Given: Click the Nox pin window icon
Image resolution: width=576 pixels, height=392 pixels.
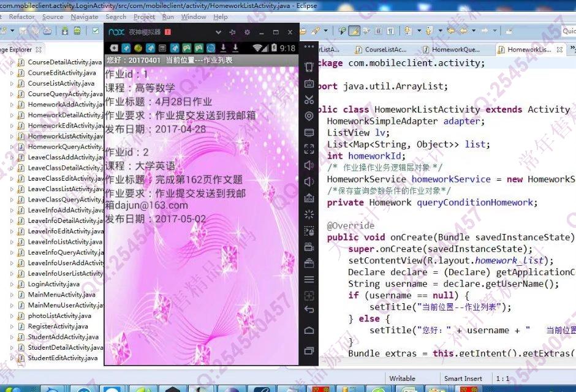Looking at the screenshot, I should pyautogui.click(x=232, y=32).
